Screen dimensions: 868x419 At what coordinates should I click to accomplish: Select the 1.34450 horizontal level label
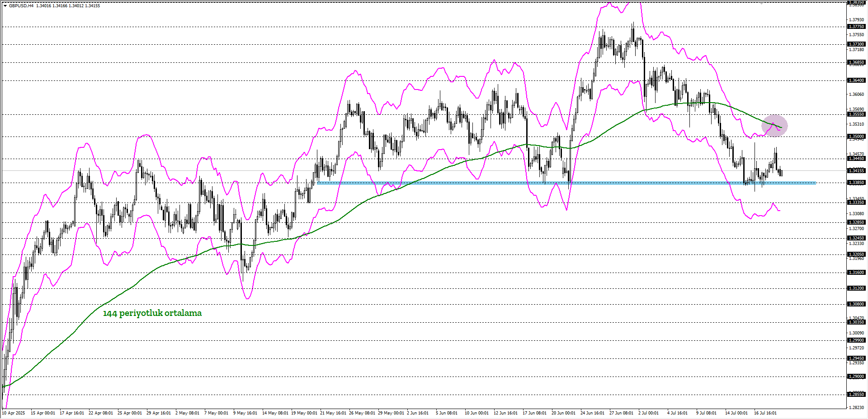(856, 159)
